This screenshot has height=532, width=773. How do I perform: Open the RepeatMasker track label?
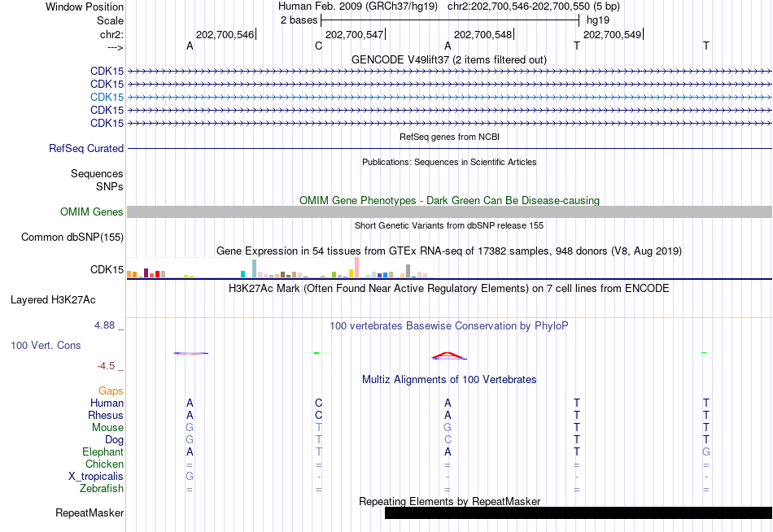tap(90, 512)
